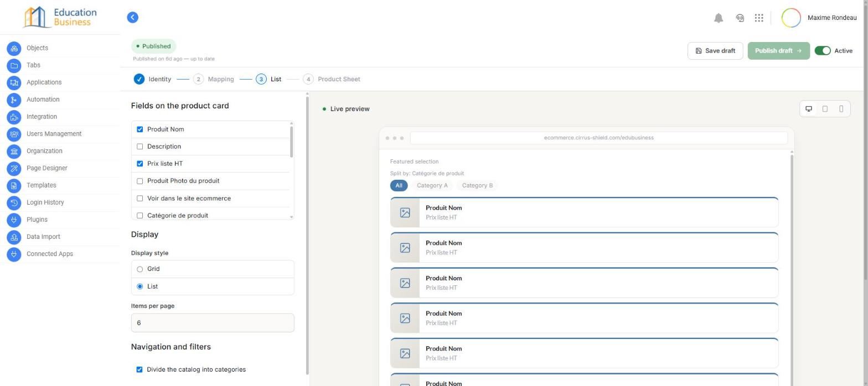Click the Save draft button

715,51
